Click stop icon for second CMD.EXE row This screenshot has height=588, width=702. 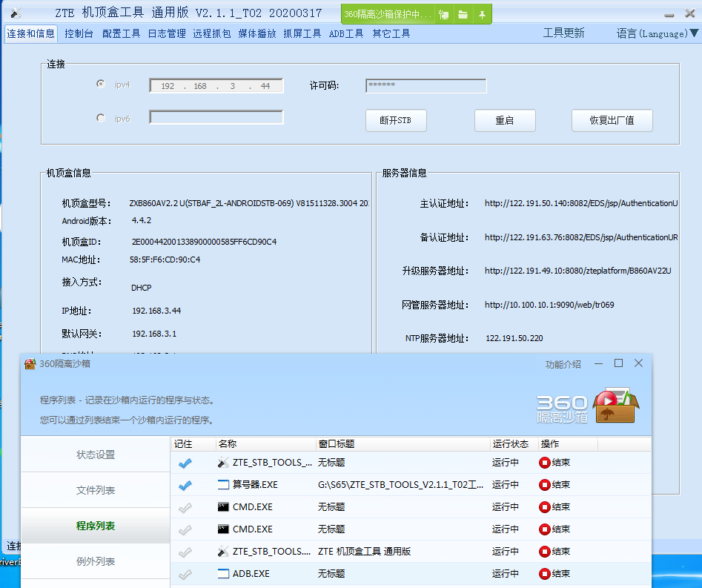click(x=544, y=529)
